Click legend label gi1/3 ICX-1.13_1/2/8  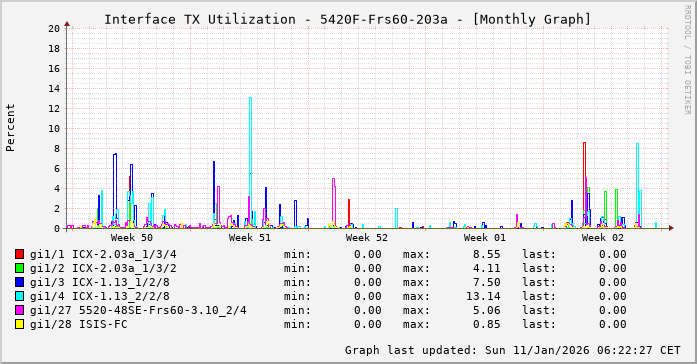100,282
